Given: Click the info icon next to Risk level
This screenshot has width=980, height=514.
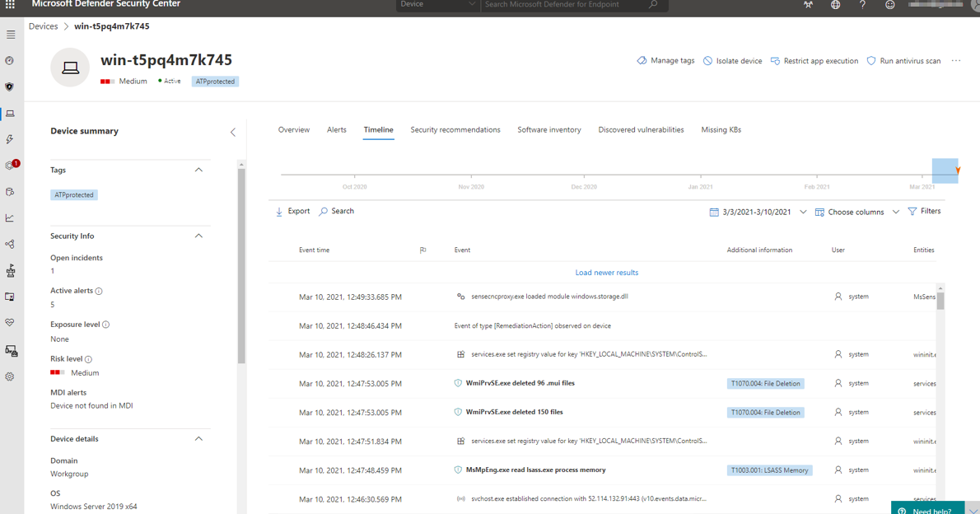Looking at the screenshot, I should [88, 359].
